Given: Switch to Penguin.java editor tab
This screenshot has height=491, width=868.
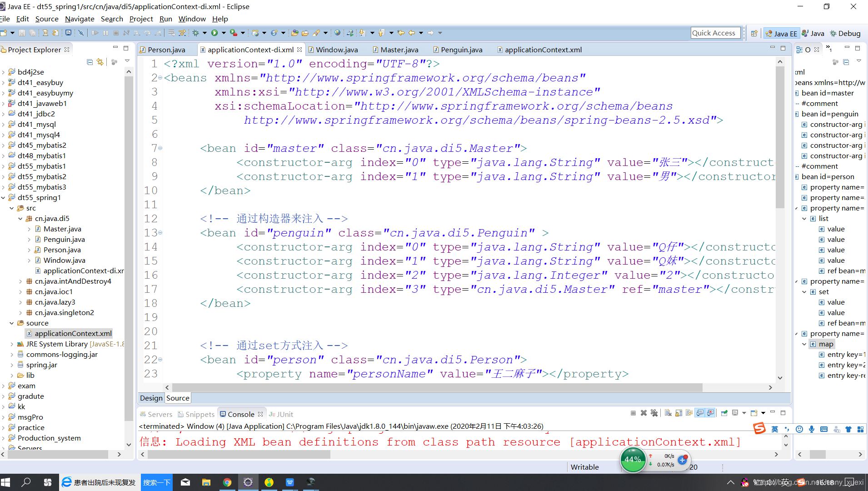Looking at the screenshot, I should (x=458, y=50).
